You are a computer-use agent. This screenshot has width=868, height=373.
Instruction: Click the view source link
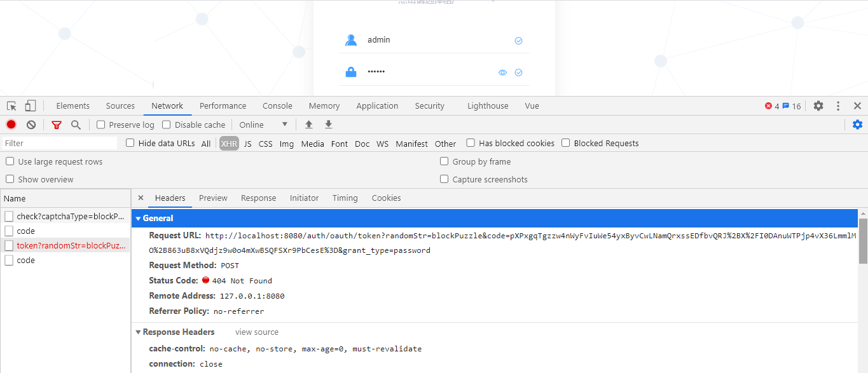click(x=256, y=332)
